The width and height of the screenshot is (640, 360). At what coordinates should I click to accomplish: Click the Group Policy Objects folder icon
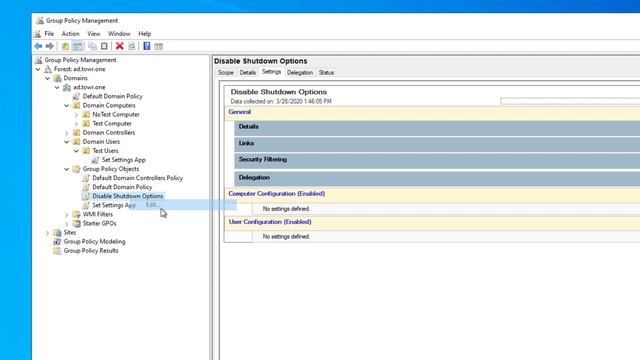click(76, 169)
